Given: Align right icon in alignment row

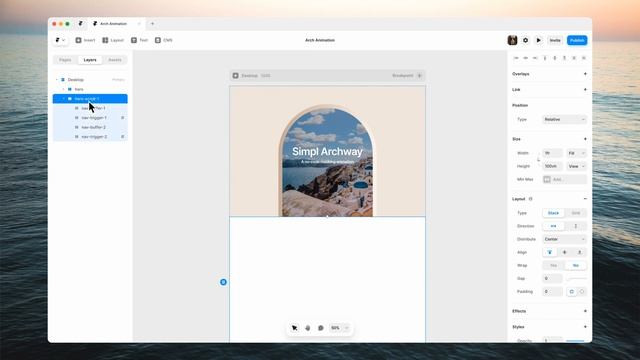Looking at the screenshot, I should (x=535, y=58).
